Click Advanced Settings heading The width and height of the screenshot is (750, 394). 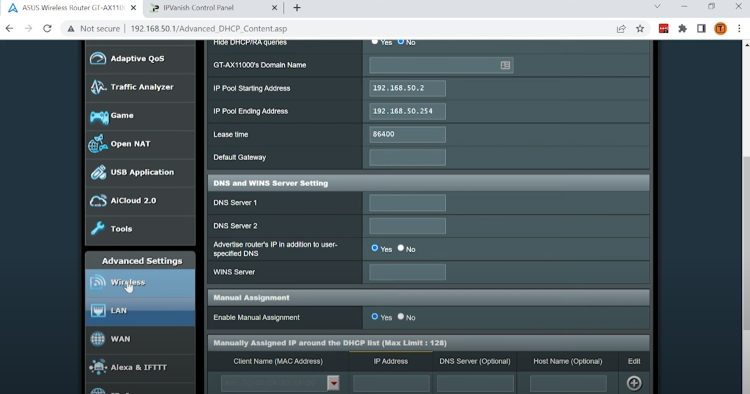(142, 261)
